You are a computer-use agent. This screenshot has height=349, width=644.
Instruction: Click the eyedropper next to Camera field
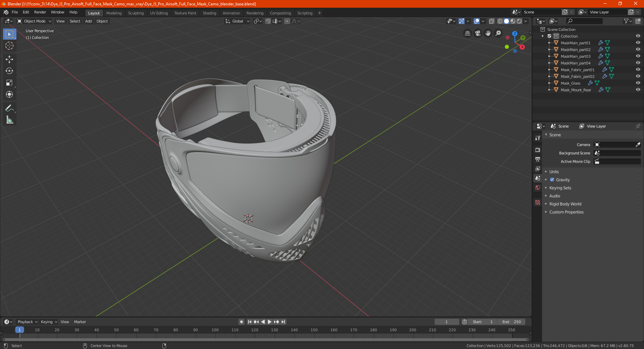(x=638, y=145)
